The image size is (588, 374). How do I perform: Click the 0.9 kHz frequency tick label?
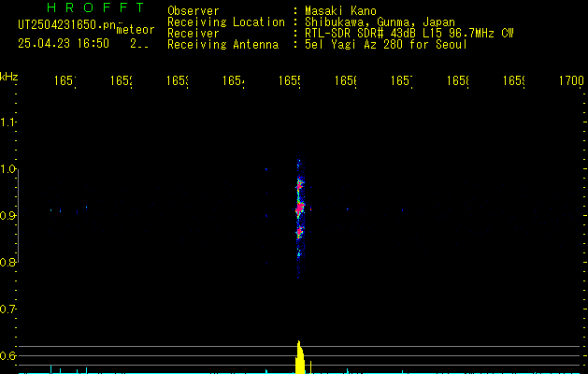pos(7,216)
